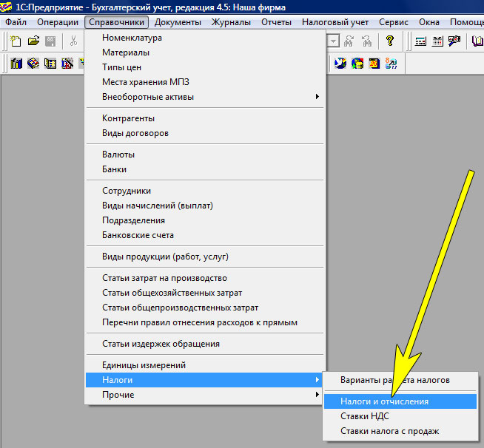The height and width of the screenshot is (448, 484).
Task: Expand the Налоги submenu arrow
Action: tap(317, 379)
